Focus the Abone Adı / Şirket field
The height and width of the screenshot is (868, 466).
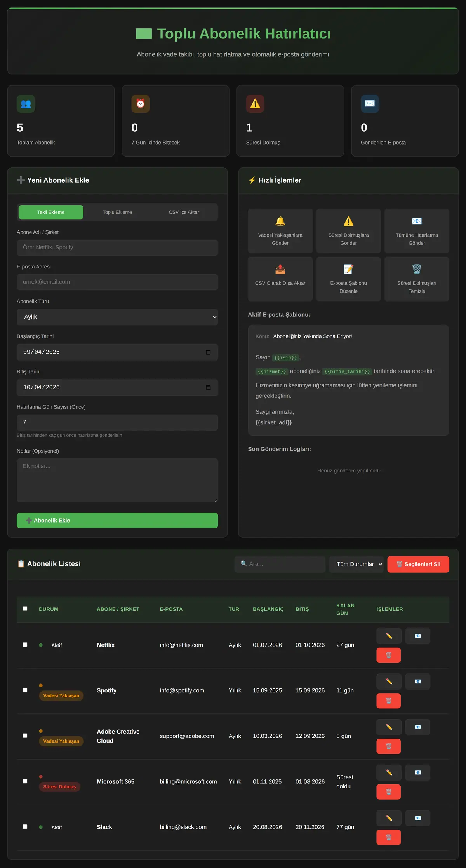coord(117,248)
